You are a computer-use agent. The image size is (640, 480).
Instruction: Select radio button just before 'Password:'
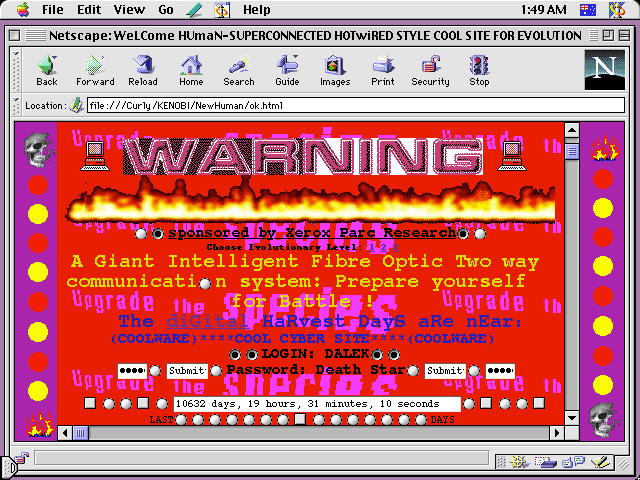[x=216, y=370]
